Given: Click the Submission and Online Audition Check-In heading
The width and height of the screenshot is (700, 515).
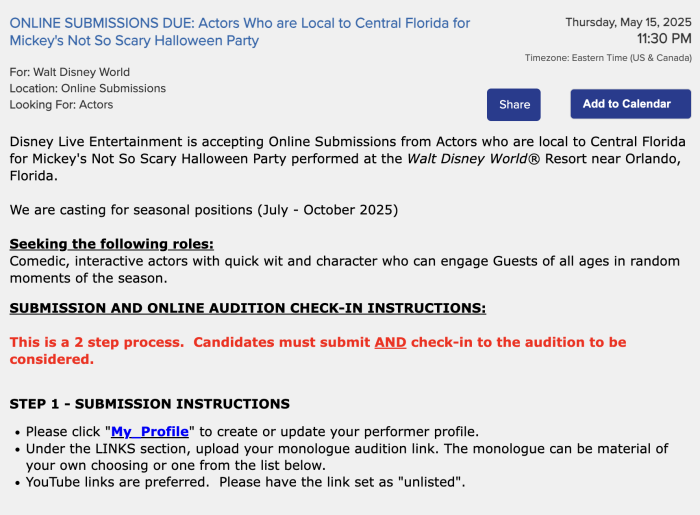Looking at the screenshot, I should coord(248,308).
